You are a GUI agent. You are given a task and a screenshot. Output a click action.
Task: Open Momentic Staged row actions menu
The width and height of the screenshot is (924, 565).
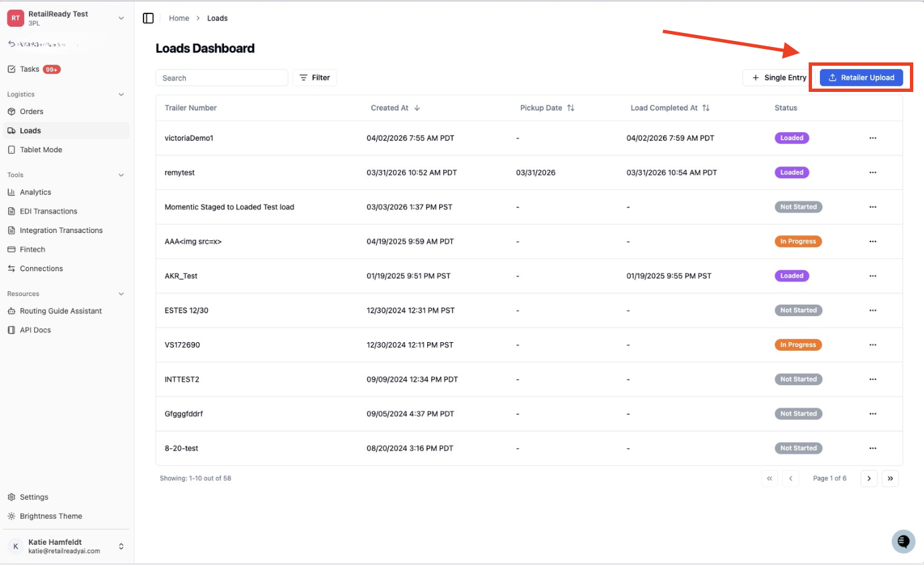point(872,207)
